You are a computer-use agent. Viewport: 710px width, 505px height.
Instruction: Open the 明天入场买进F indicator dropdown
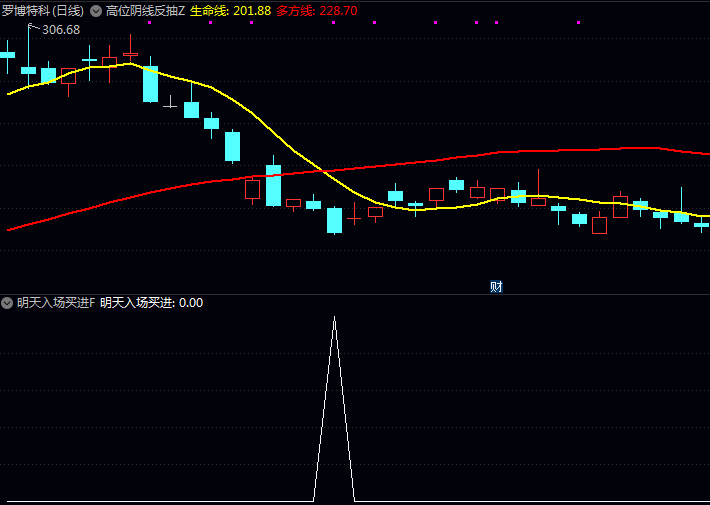(x=8, y=303)
